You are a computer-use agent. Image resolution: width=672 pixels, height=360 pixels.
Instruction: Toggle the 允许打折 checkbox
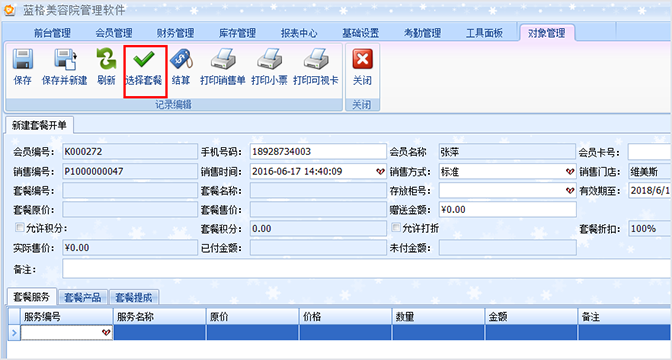pos(396,227)
